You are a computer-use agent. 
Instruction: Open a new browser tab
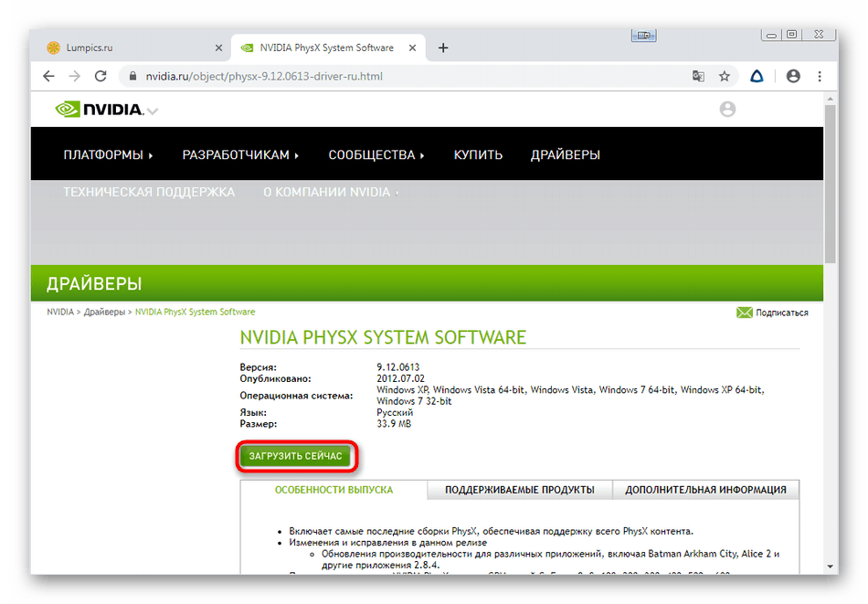[x=443, y=48]
